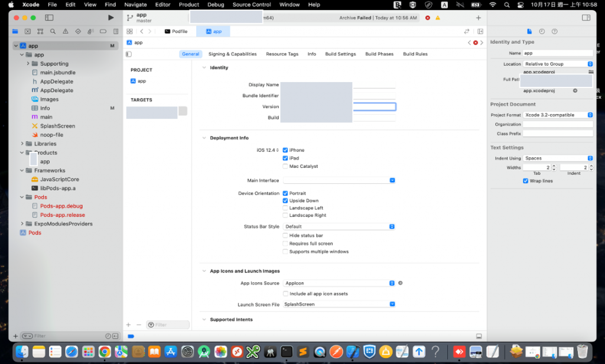Toggle the iPad deployment checkbox
The width and height of the screenshot is (605, 364).
tap(285, 158)
